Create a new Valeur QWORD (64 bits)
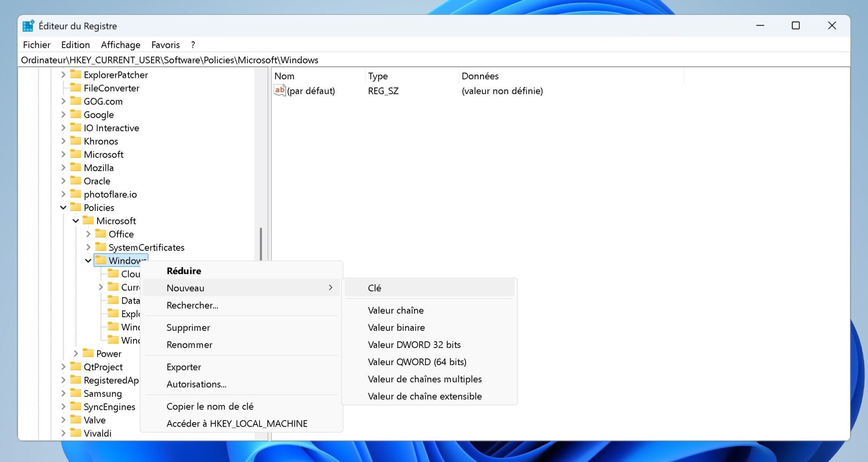Image resolution: width=868 pixels, height=462 pixels. point(429,362)
